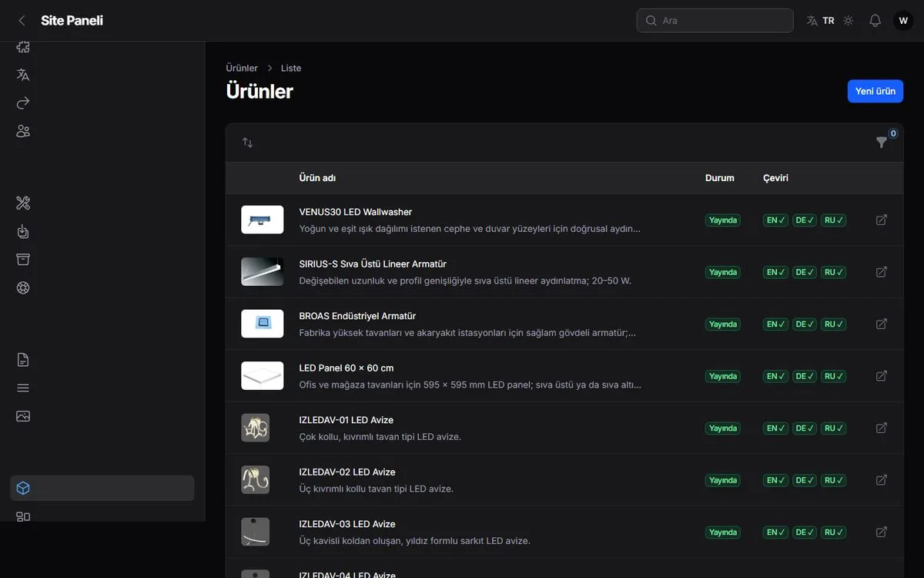The height and width of the screenshot is (578, 924).
Task: Click the DE badge in SIRIUS-S row
Action: 805,272
